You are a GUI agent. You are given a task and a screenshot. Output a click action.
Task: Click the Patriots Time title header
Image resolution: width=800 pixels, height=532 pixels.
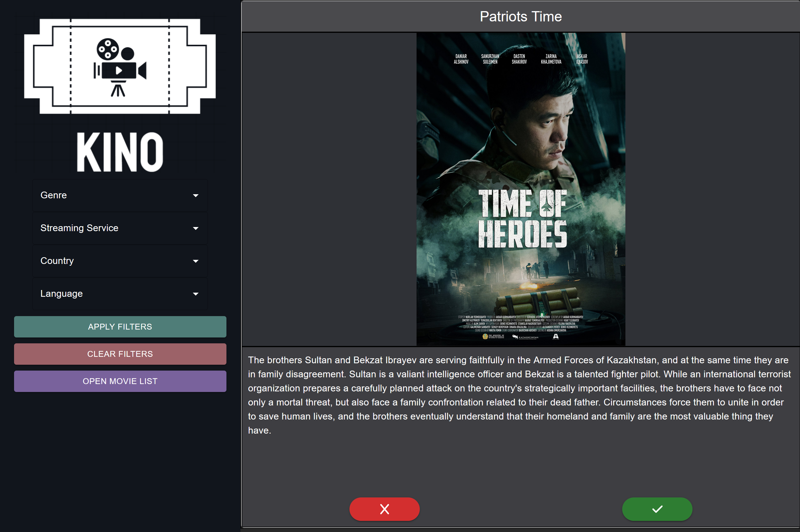tap(521, 16)
